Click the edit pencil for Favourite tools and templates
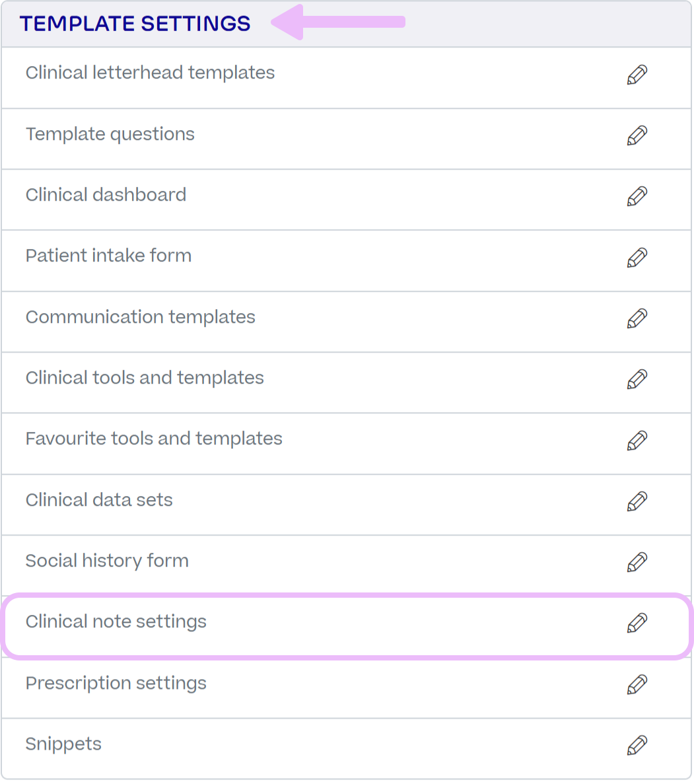Viewport: 694px width, 784px height. point(637,440)
